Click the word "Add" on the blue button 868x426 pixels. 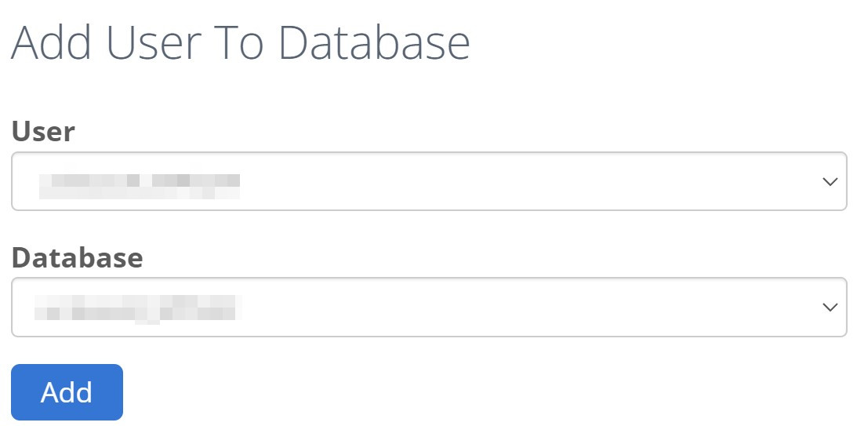pyautogui.click(x=67, y=392)
